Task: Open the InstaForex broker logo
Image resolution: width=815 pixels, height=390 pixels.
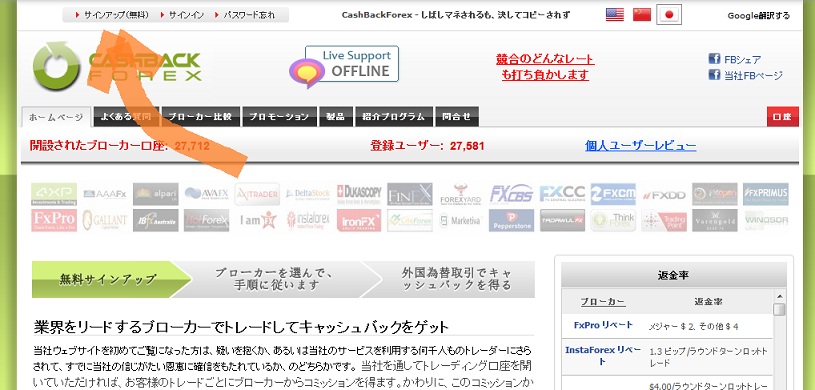Action: click(x=308, y=220)
